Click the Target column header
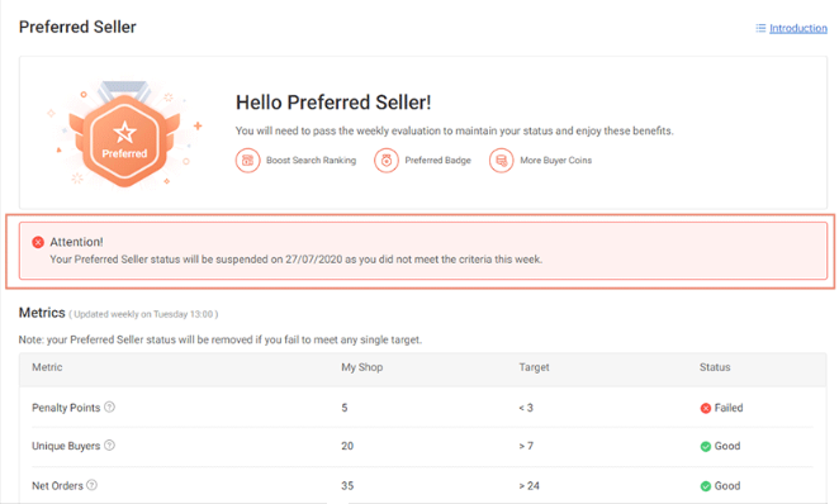 534,367
